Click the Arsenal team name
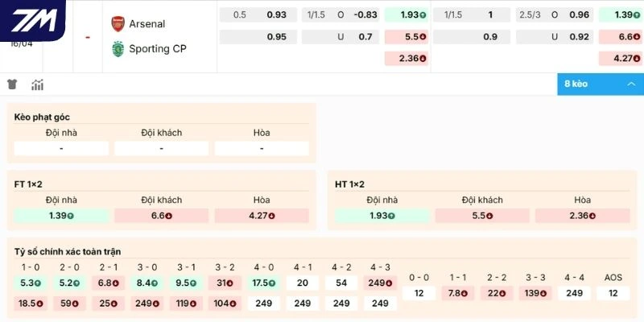 tap(147, 24)
